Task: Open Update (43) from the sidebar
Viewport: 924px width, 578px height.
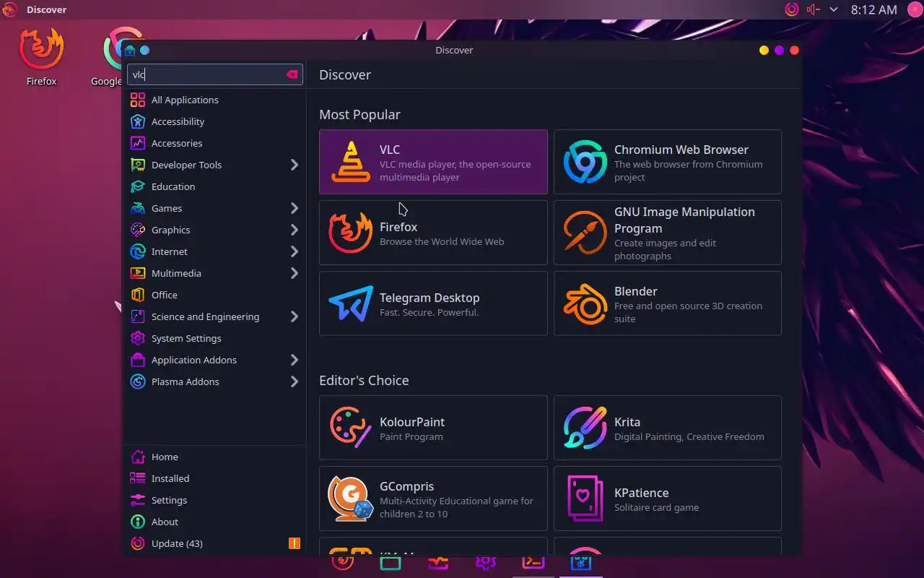Action: click(x=214, y=543)
